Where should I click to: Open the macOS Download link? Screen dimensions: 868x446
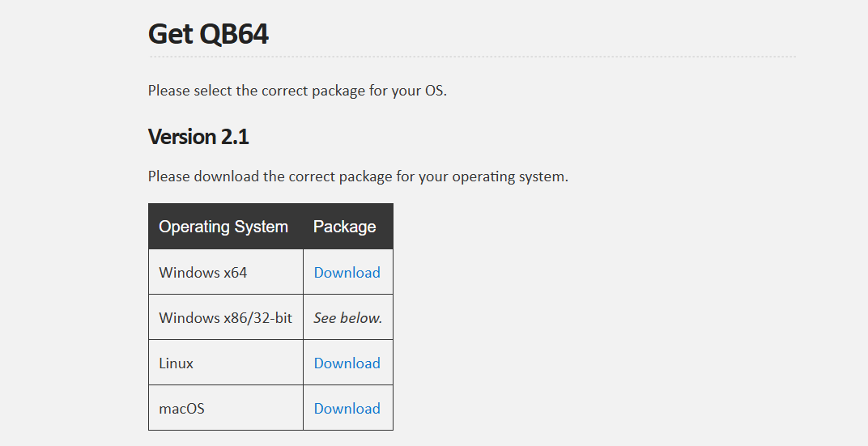pos(347,409)
